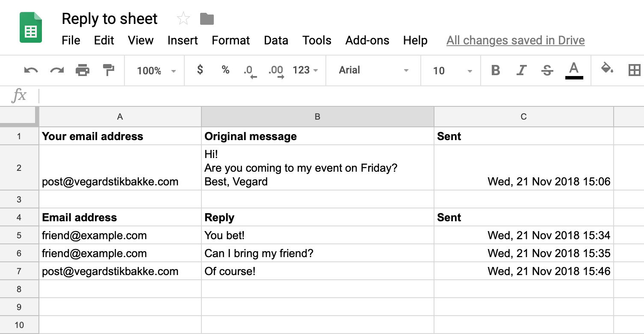This screenshot has width=644, height=334.
Task: Open the Borders icon
Action: click(634, 70)
